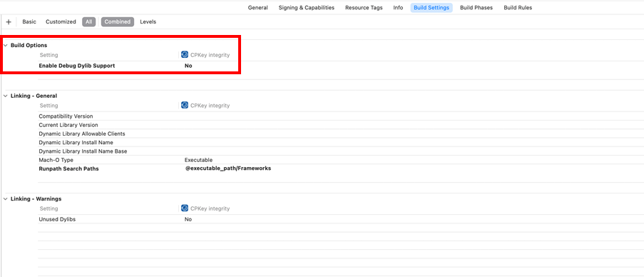Click CPKey integrity icon under Linking - Warnings
644x277 pixels.
coord(185,208)
